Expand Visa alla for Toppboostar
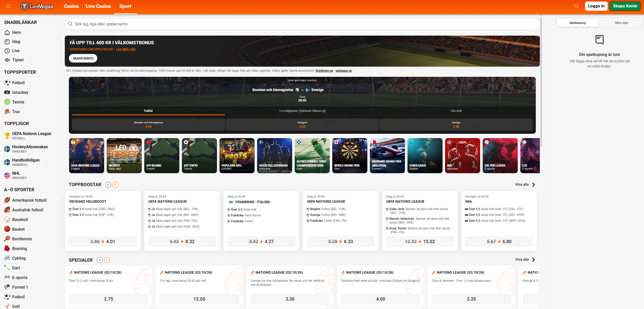Viewport: 644px width, 309px height. click(x=525, y=185)
